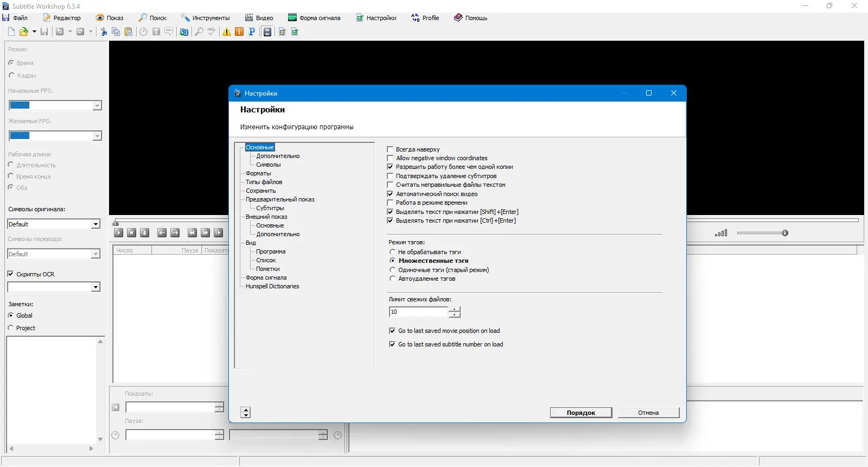Toggle 'Go to last saved movie position on load'
The width and height of the screenshot is (868, 467).
click(x=392, y=331)
